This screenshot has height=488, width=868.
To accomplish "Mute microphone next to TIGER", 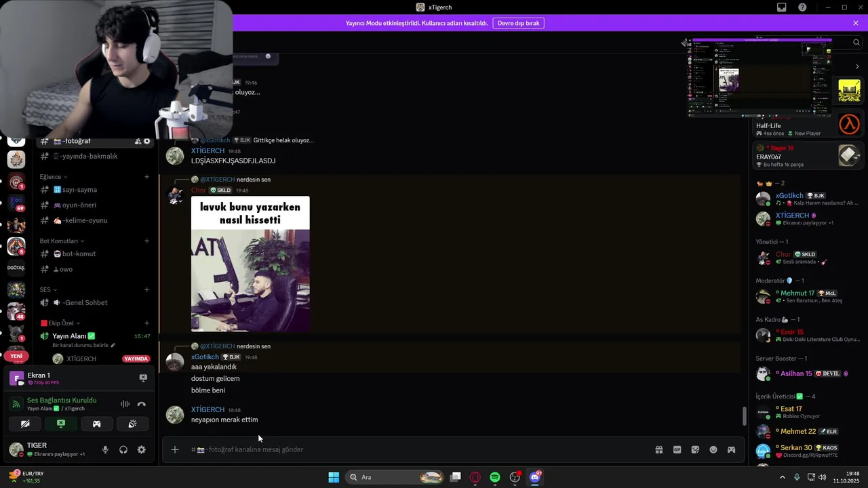I will [x=105, y=449].
